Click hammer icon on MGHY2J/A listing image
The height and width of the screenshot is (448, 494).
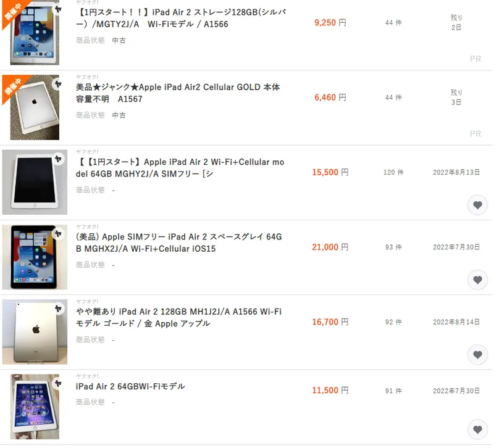pos(57,159)
